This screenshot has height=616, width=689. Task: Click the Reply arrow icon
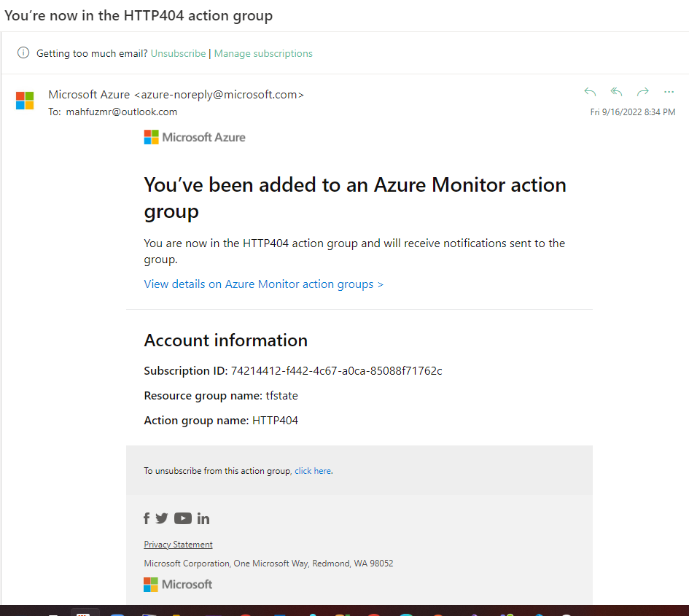click(x=590, y=92)
